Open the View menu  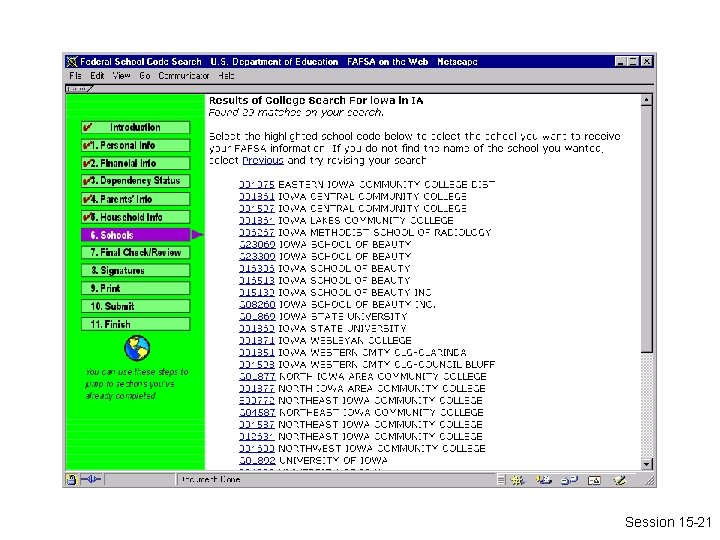click(x=121, y=76)
